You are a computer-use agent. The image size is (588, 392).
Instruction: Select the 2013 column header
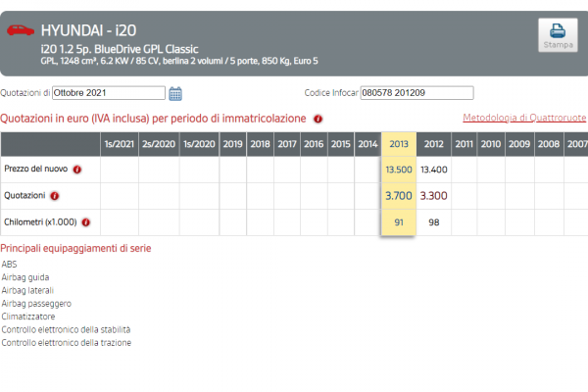pos(399,144)
